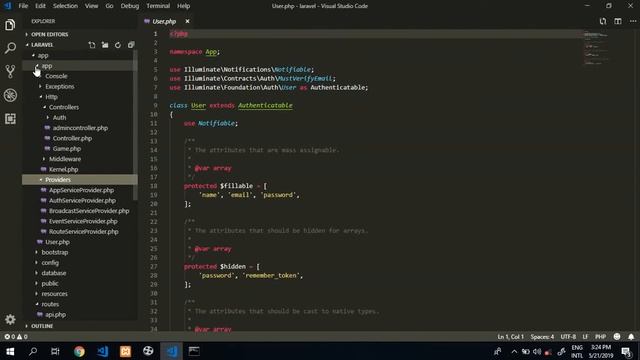The width and height of the screenshot is (640, 360).
Task: Open Task View on taskbar
Action: click(x=55, y=351)
